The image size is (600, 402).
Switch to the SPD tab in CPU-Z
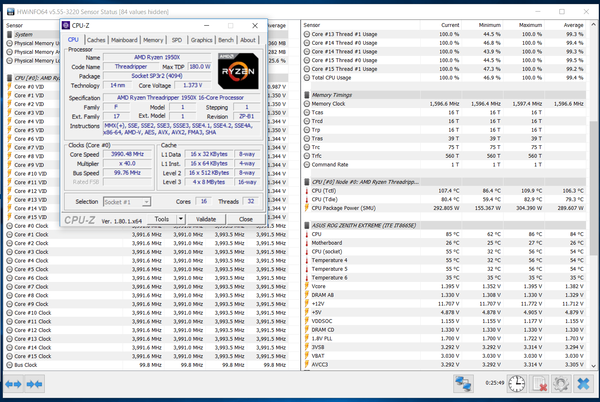coord(177,40)
